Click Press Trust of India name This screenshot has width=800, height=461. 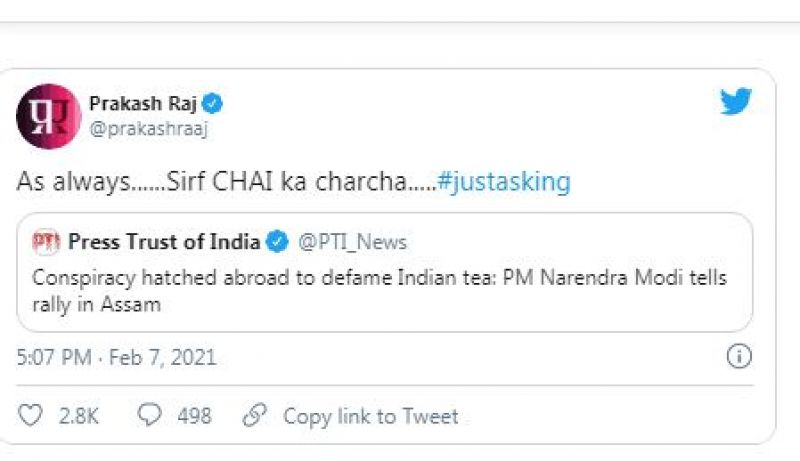pos(164,242)
